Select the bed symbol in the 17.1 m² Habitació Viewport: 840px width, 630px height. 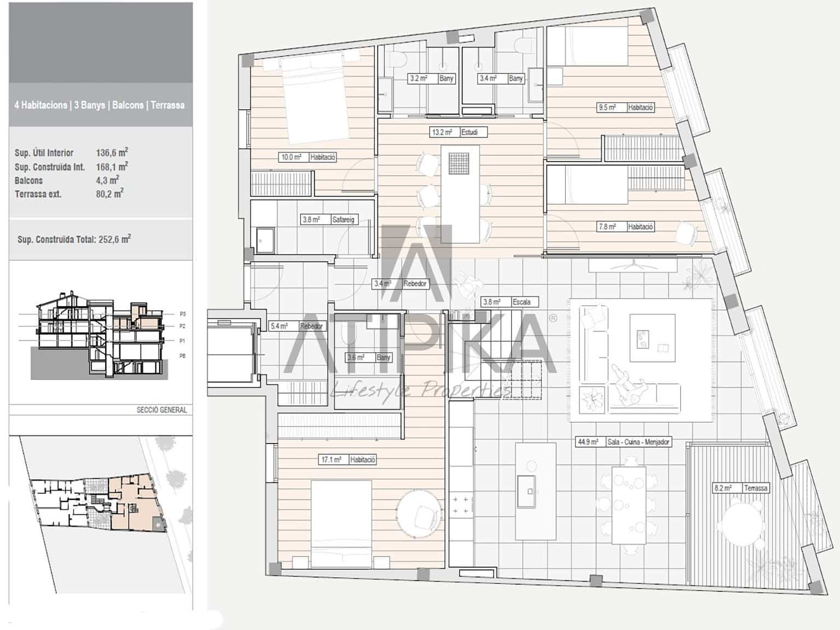(x=342, y=525)
